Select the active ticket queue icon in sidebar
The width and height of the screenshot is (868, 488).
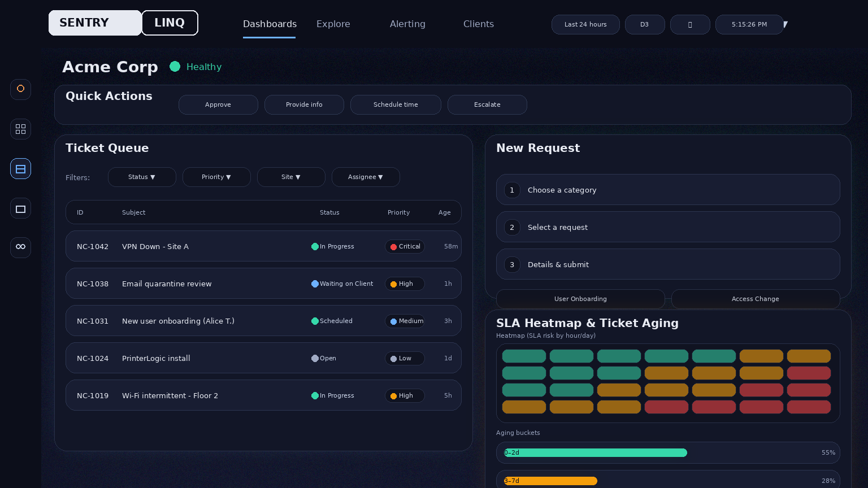coord(20,168)
